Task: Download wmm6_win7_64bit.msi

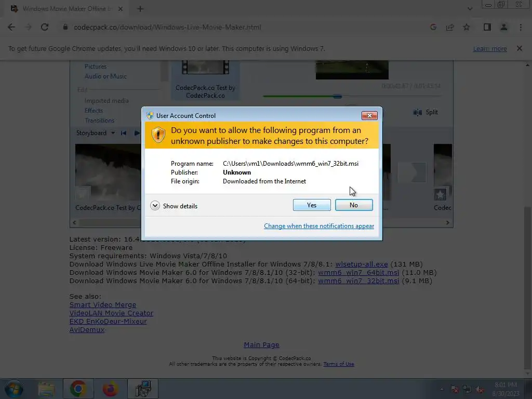Action: (358, 272)
